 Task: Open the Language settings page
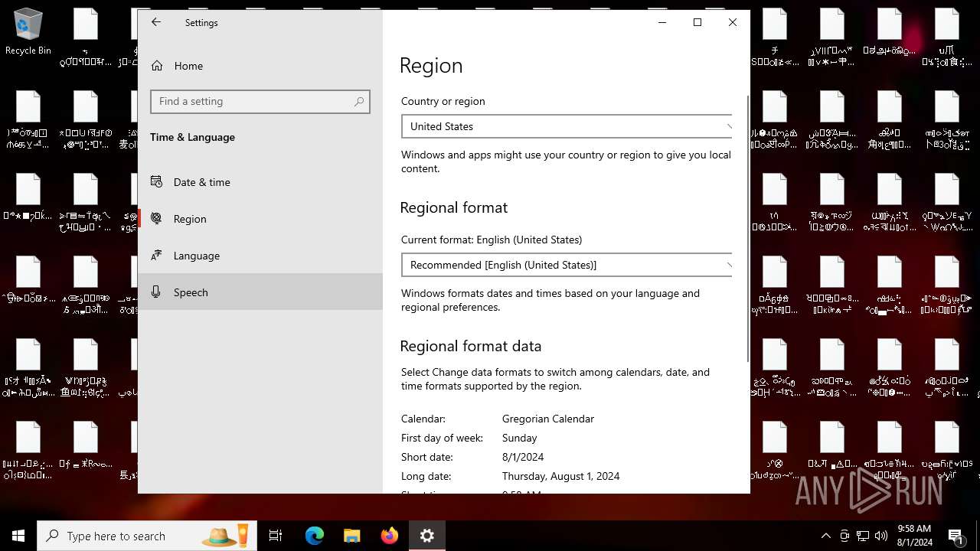(x=260, y=256)
